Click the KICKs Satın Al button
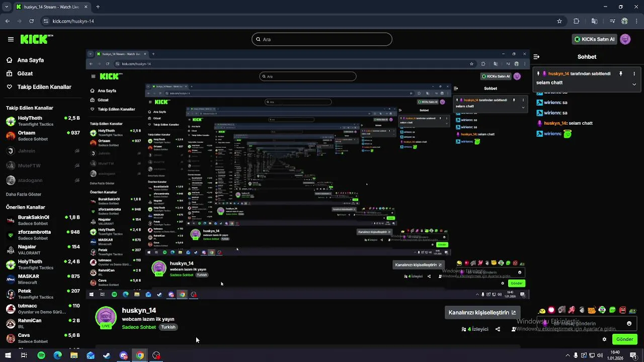 (594, 39)
